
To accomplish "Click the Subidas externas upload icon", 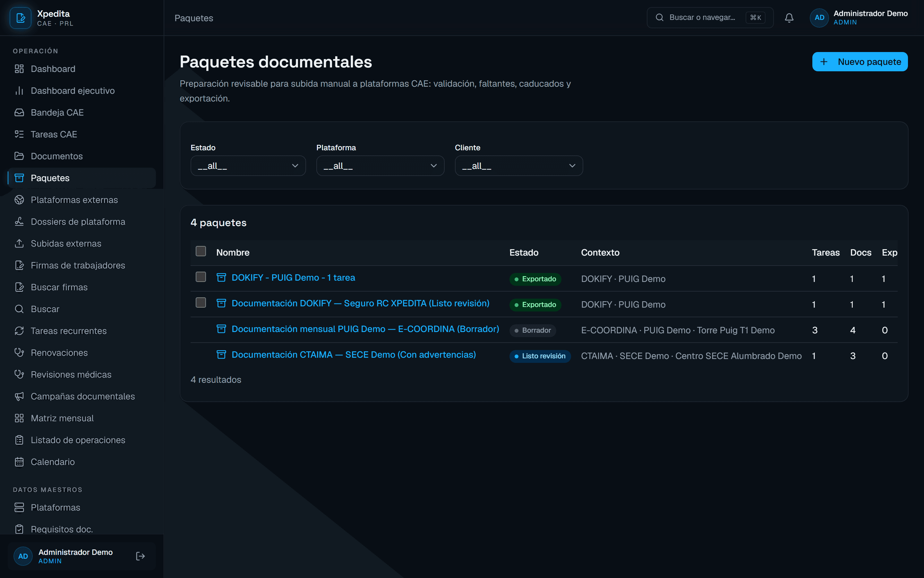I will pos(19,243).
